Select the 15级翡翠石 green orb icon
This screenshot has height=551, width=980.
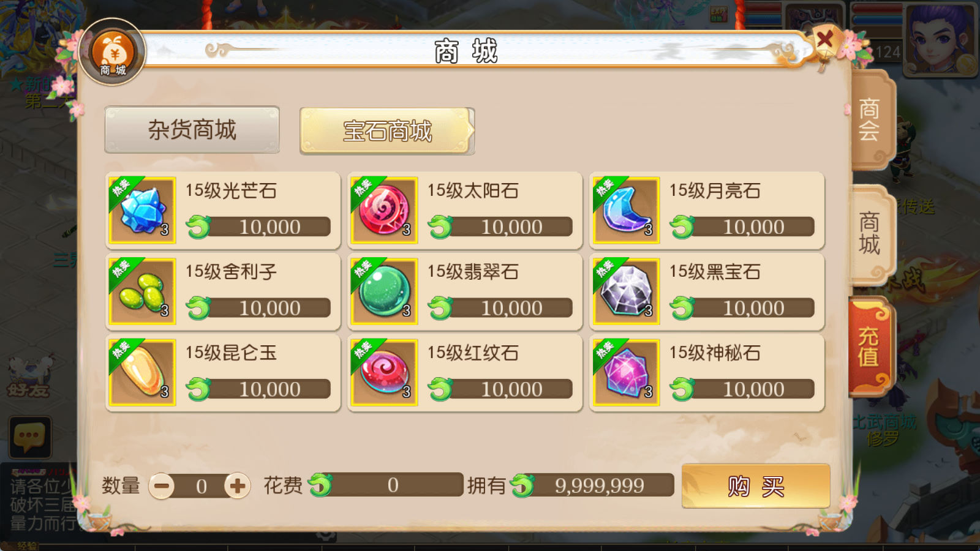click(384, 291)
